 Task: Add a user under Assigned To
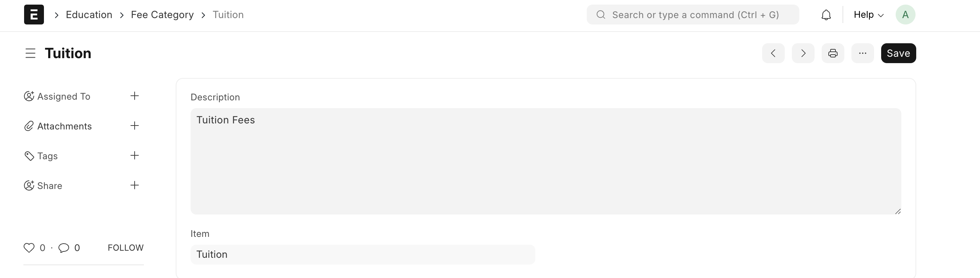coord(134,96)
